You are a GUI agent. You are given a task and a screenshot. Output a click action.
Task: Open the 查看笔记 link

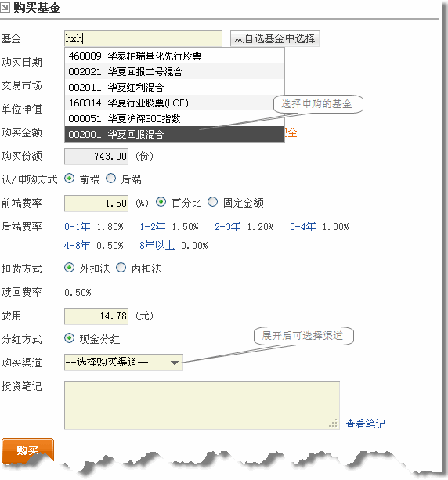[365, 424]
